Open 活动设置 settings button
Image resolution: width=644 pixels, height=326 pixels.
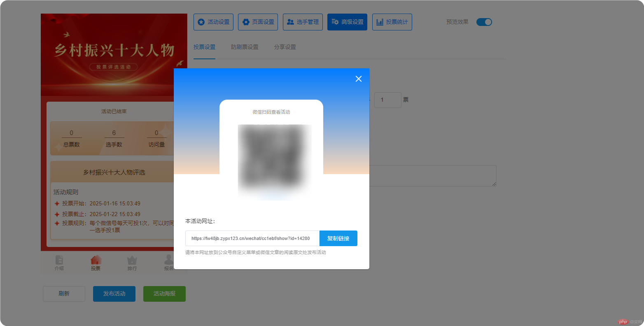(213, 22)
